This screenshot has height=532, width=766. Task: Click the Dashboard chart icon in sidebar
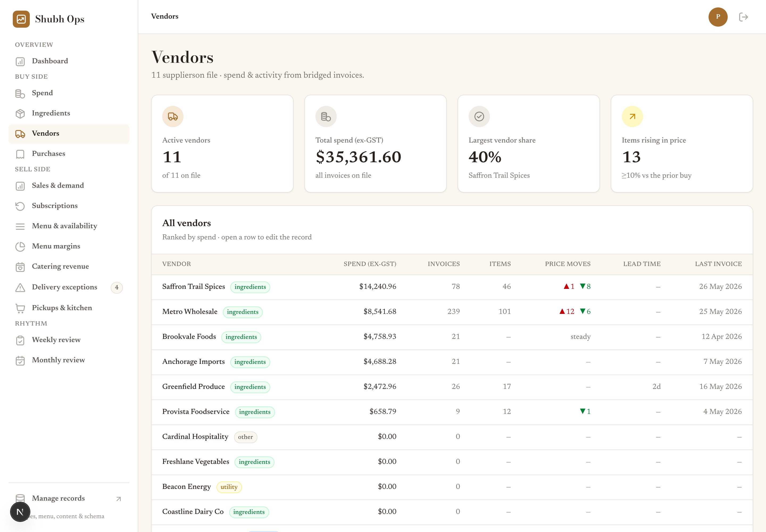point(20,61)
